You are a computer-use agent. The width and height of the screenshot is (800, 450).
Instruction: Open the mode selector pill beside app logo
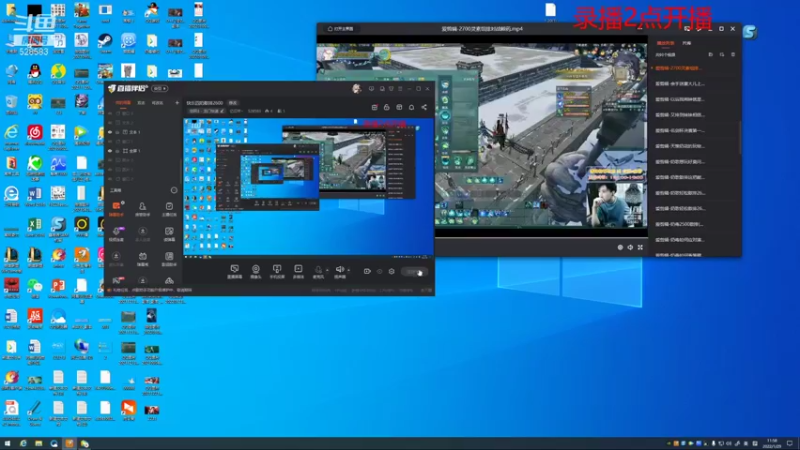tap(160, 89)
